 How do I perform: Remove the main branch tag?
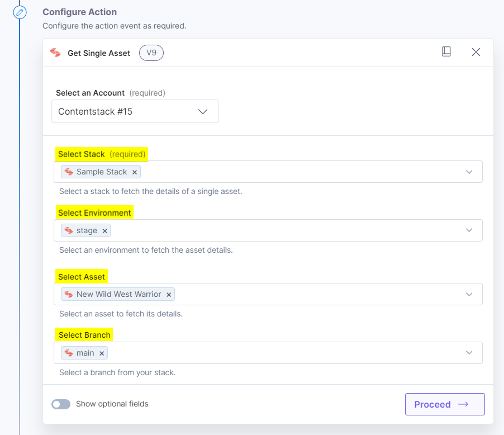point(102,353)
